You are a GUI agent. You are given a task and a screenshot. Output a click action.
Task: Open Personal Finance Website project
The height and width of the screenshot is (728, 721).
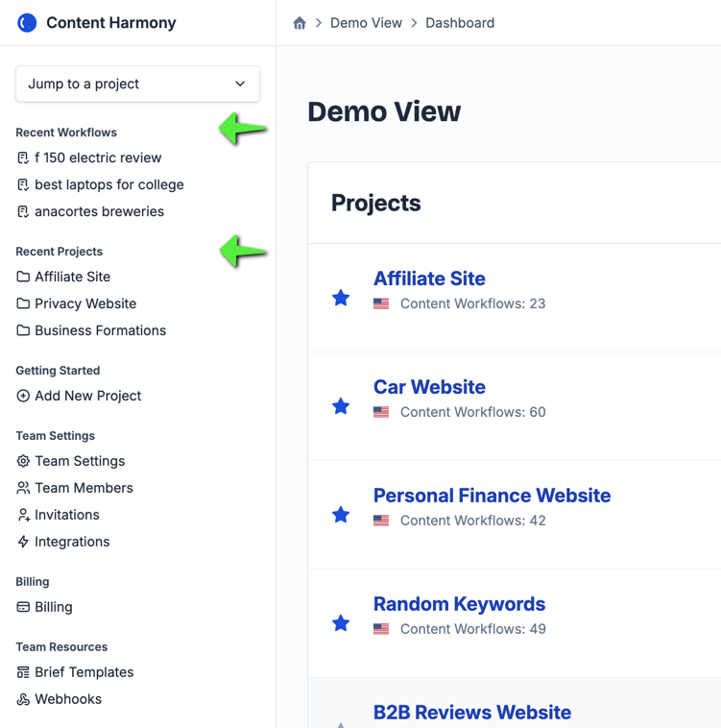pos(492,496)
